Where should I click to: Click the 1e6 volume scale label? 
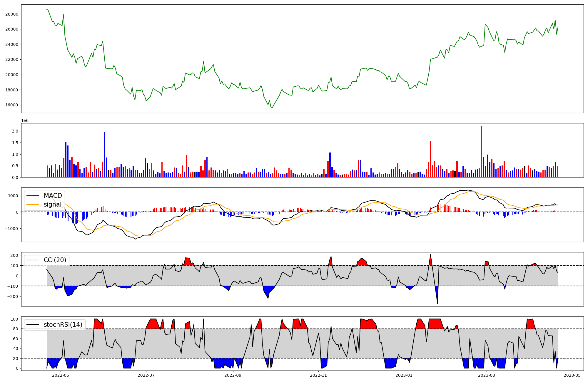pyautogui.click(x=25, y=121)
